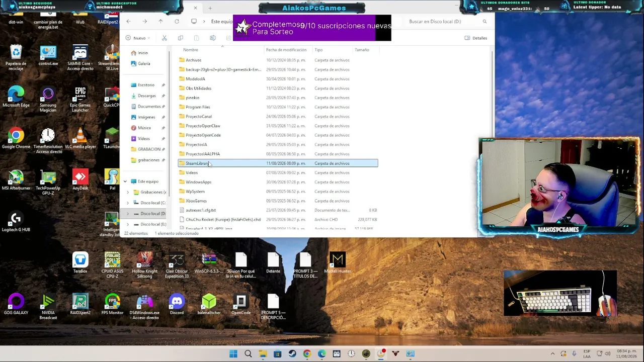
Task: Collapse the Este equipo tree node
Action: pyautogui.click(x=125, y=182)
